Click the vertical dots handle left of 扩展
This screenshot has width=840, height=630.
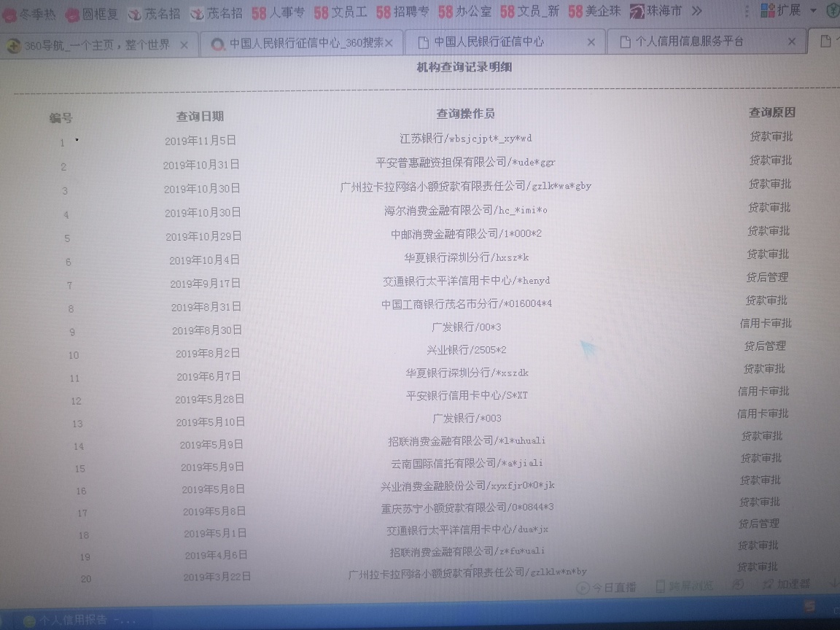click(x=747, y=11)
